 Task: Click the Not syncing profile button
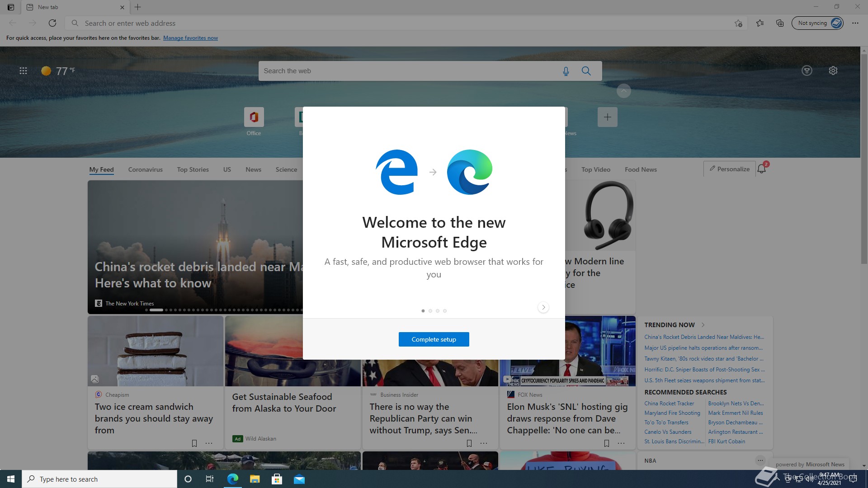click(817, 23)
